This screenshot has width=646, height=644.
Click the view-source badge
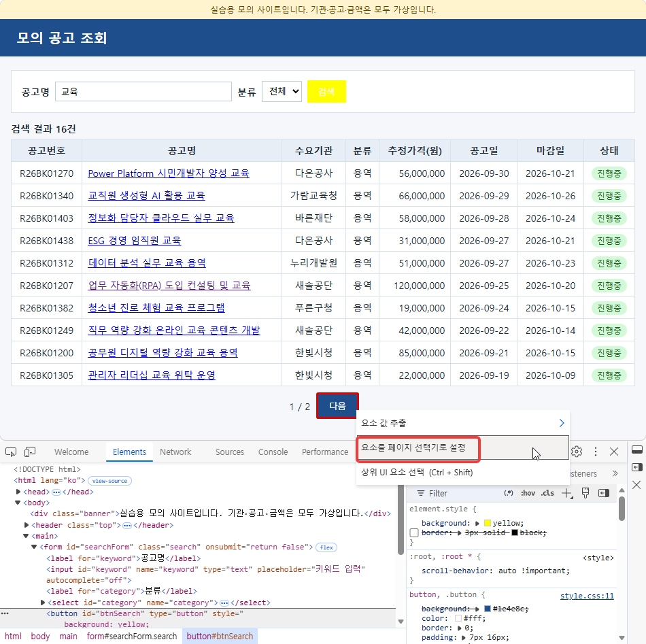point(109,481)
